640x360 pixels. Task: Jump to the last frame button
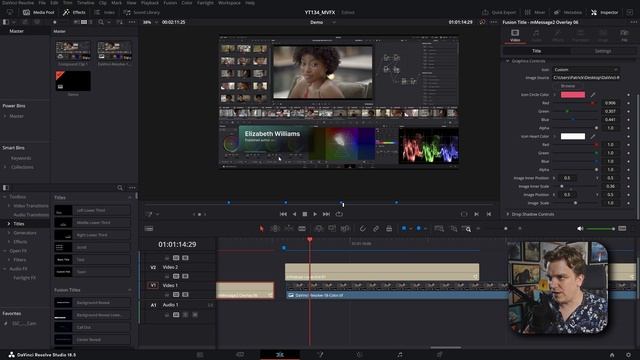pos(326,214)
